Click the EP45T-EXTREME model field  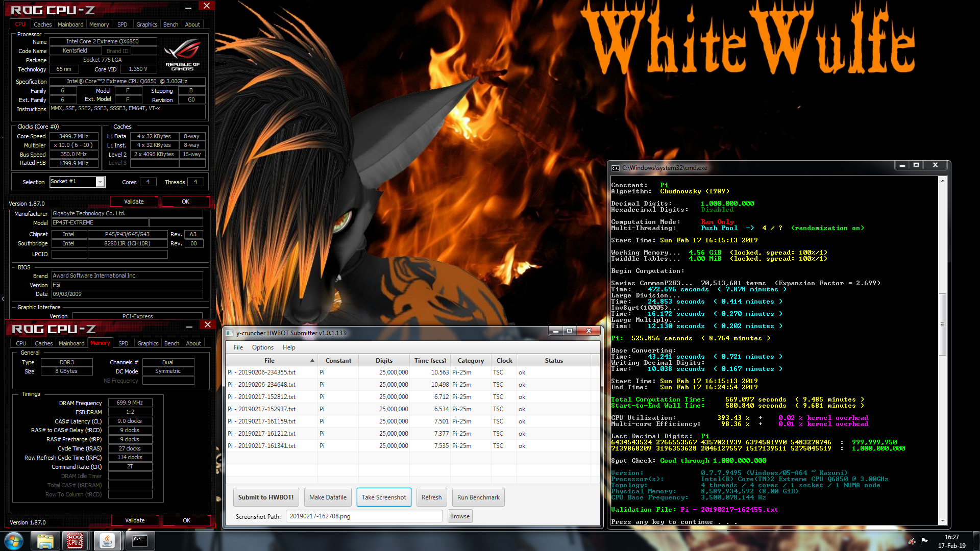(x=100, y=222)
